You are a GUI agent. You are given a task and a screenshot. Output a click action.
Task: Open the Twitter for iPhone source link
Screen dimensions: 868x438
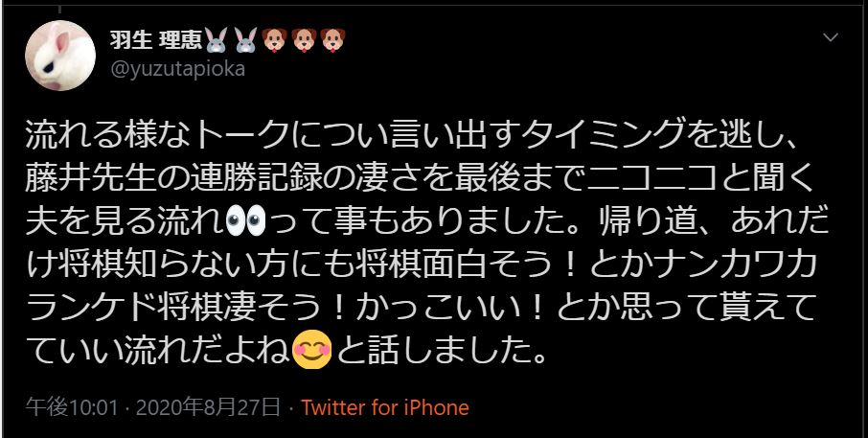385,408
